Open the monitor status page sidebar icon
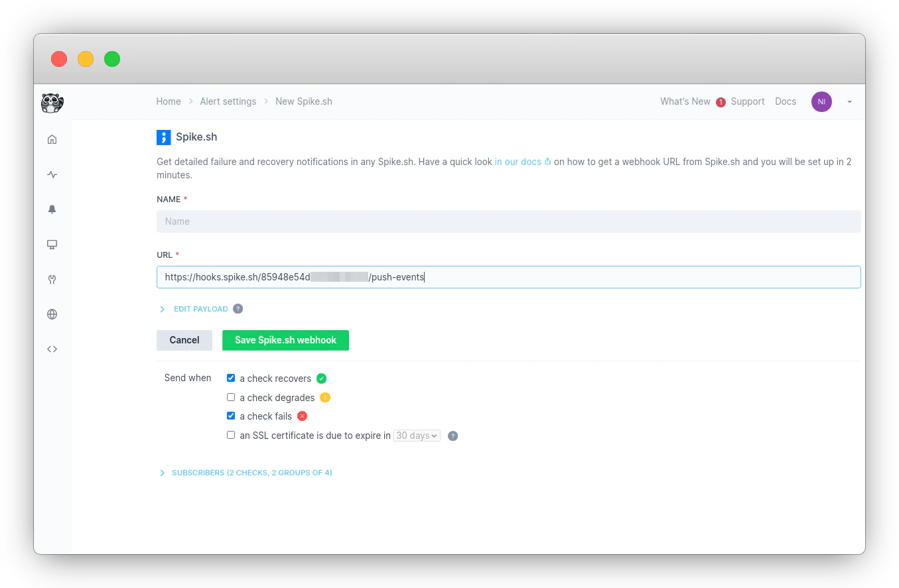 click(52, 245)
